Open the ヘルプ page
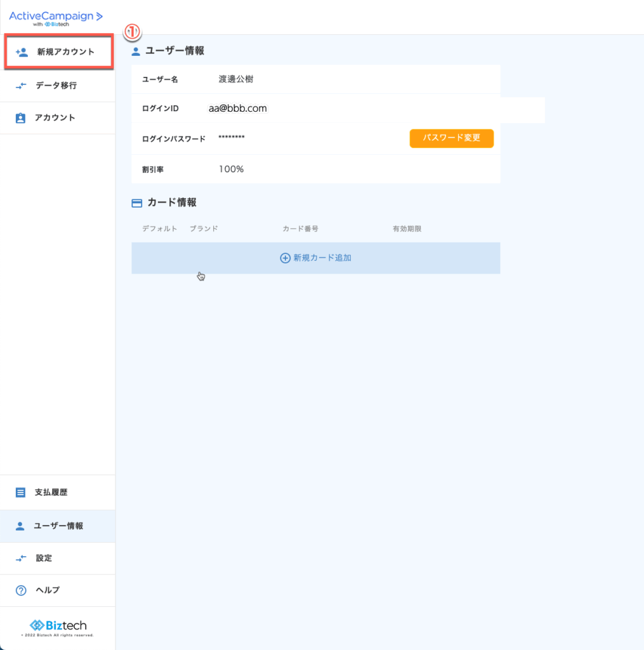 (47, 590)
